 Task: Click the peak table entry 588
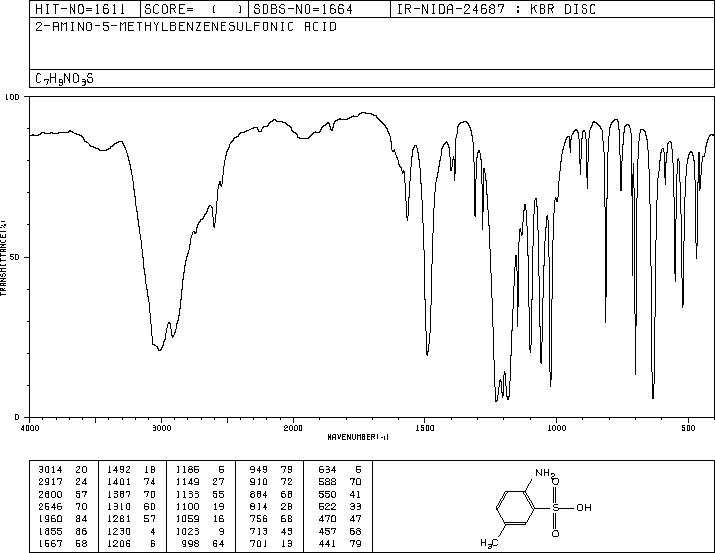[327, 482]
